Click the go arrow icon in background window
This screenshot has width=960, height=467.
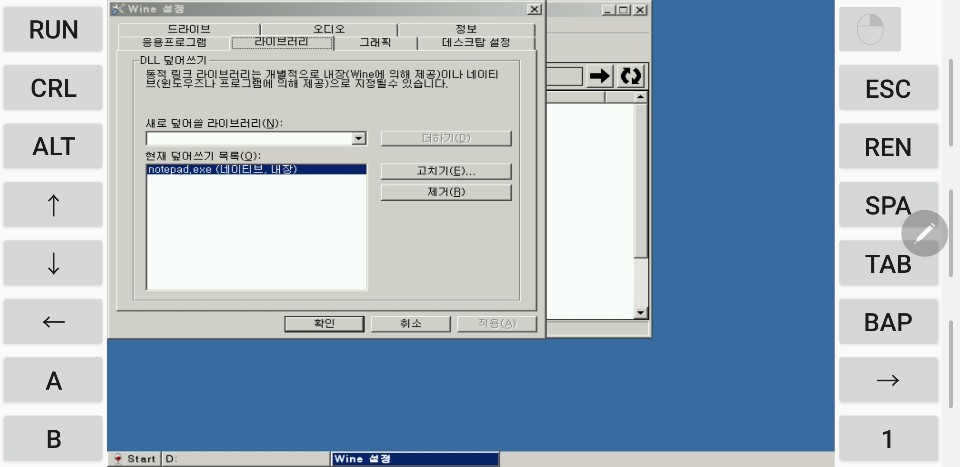pos(599,77)
